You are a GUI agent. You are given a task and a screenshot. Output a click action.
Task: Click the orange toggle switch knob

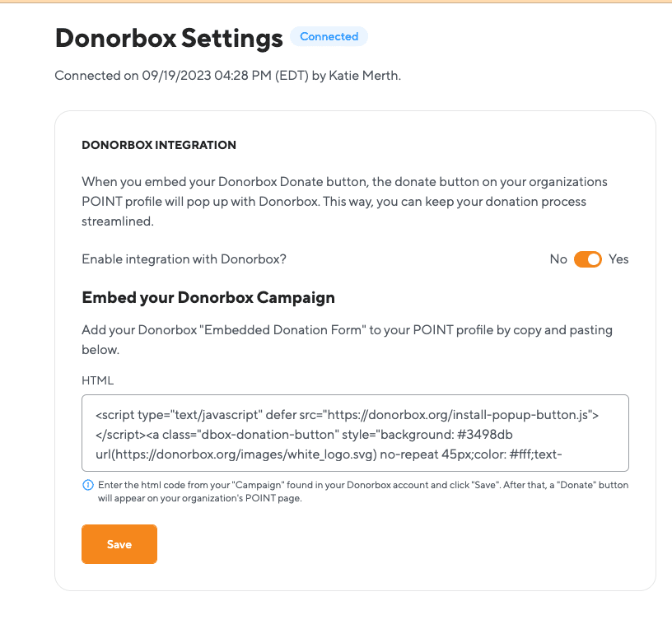[x=594, y=259]
